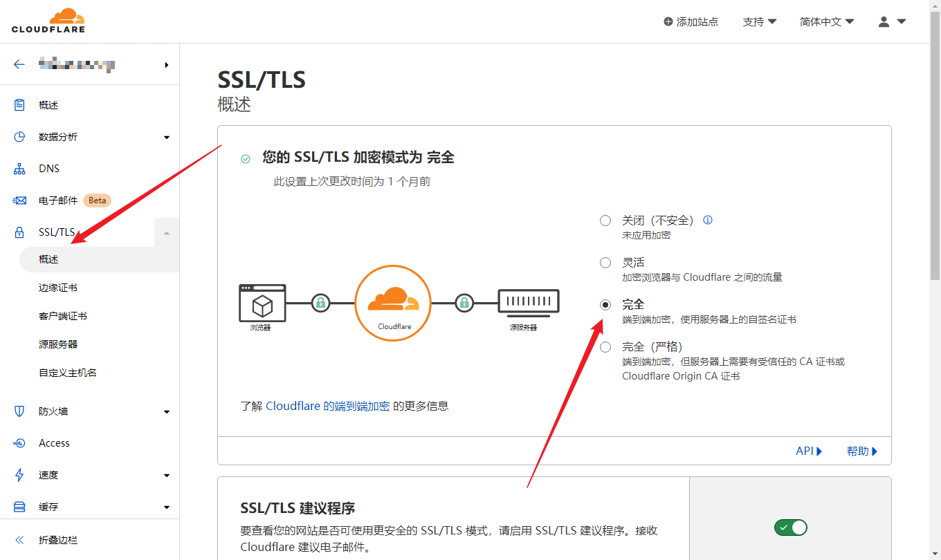Click the Cloudflare logo in header
Image resolution: width=941 pixels, height=560 pixels.
coord(48,21)
